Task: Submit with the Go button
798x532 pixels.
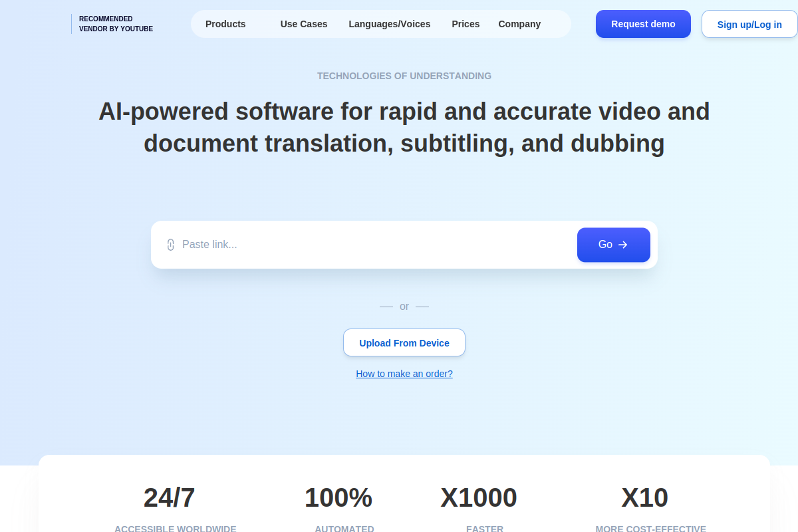Action: click(x=614, y=245)
